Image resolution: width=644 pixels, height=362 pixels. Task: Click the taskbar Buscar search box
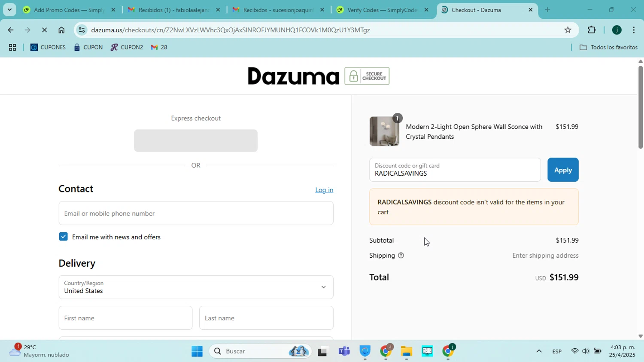261,351
